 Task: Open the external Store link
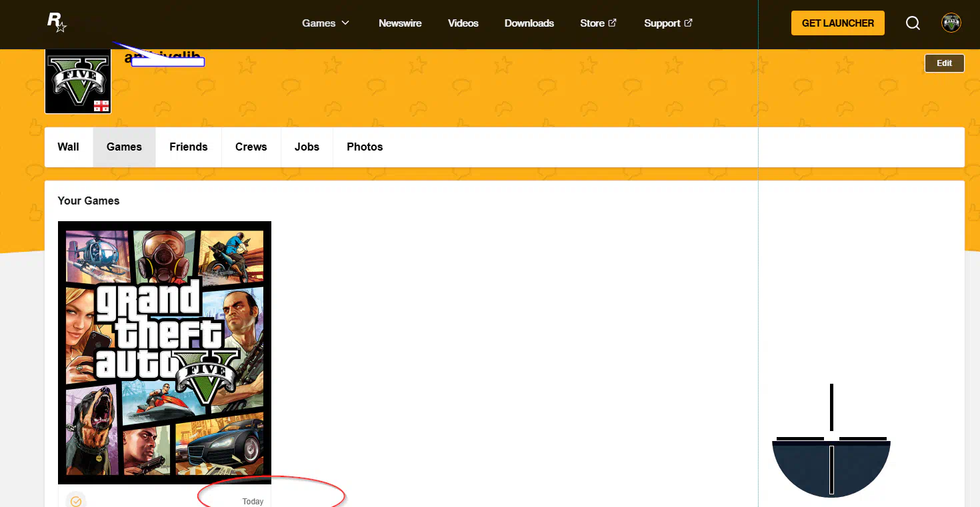598,23
